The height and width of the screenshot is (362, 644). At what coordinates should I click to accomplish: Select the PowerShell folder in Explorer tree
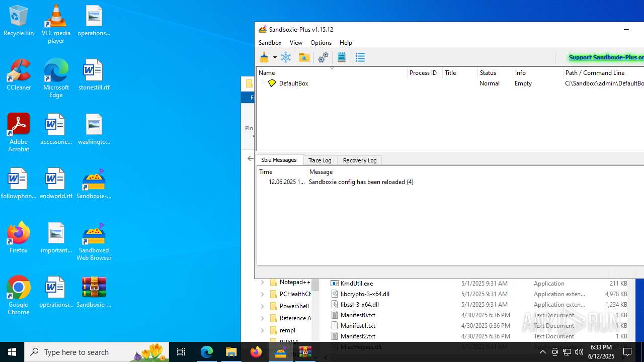point(294,306)
